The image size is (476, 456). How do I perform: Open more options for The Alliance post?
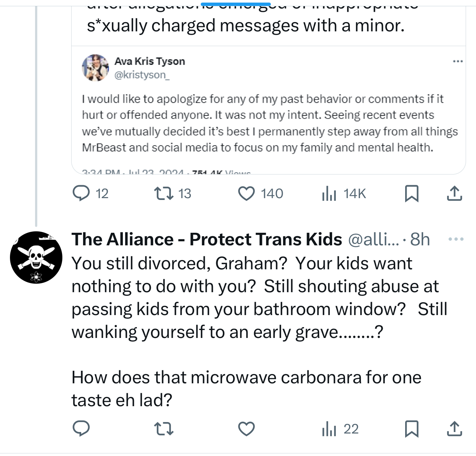456,239
